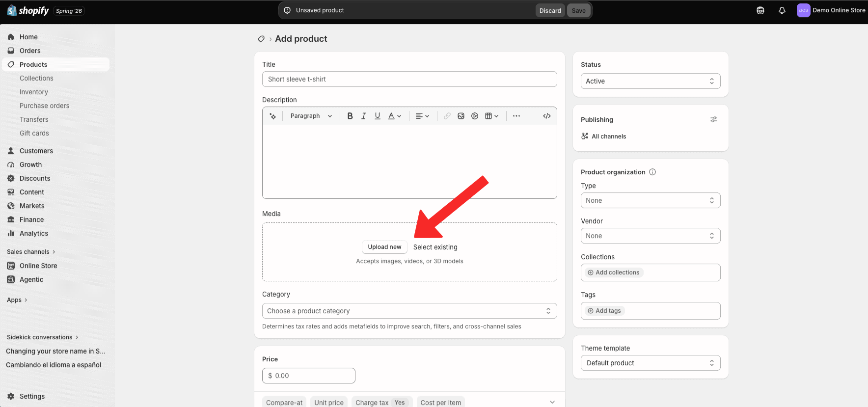Discard the unsaved product

(x=550, y=10)
